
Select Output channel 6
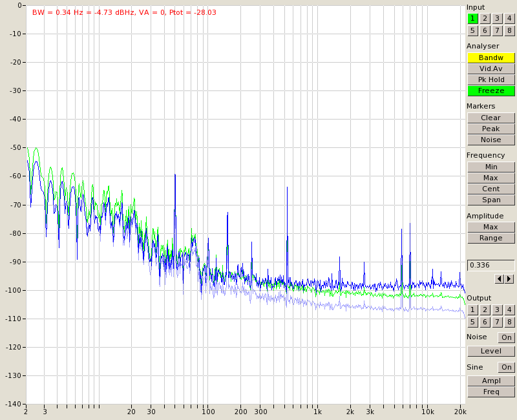[485, 322]
